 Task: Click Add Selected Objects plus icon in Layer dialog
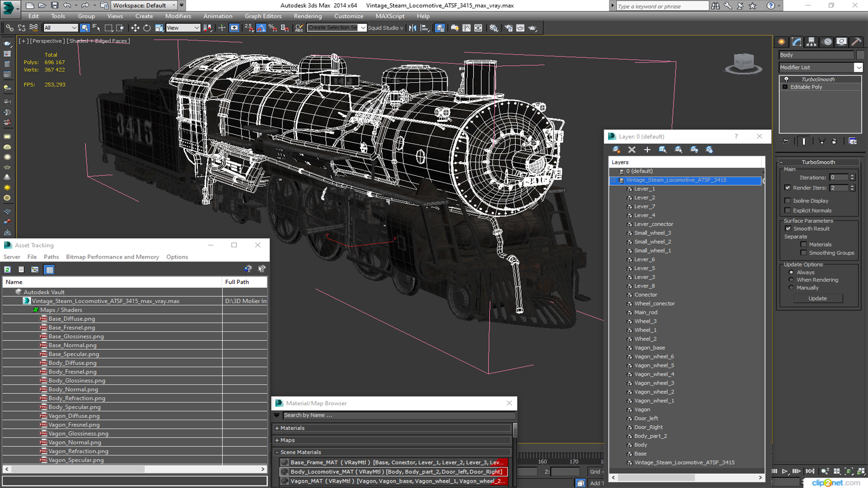pyautogui.click(x=647, y=150)
